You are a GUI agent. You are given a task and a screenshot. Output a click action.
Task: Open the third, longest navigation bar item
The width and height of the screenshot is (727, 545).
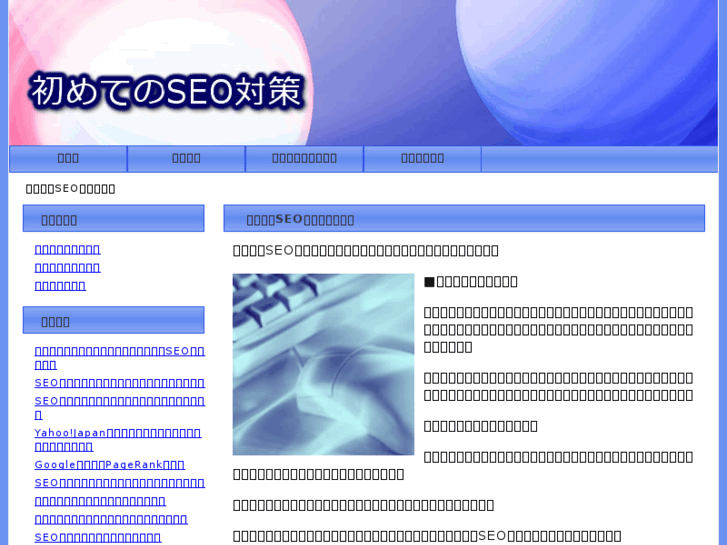point(304,159)
